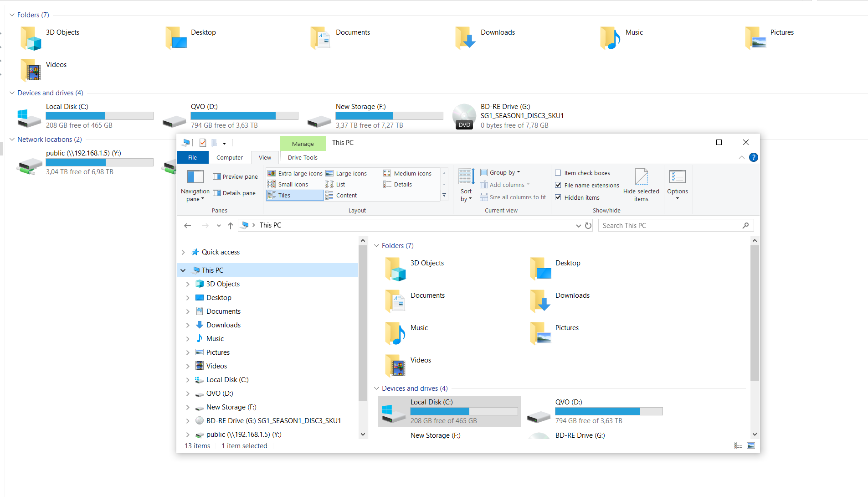Toggle File name extensions checkbox

587,186
